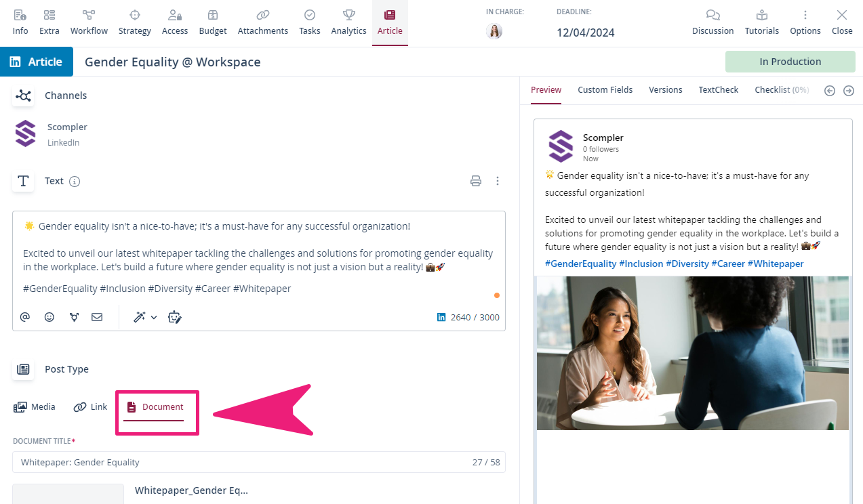863x504 pixels.
Task: Click the Document Title input field
Action: [258, 462]
